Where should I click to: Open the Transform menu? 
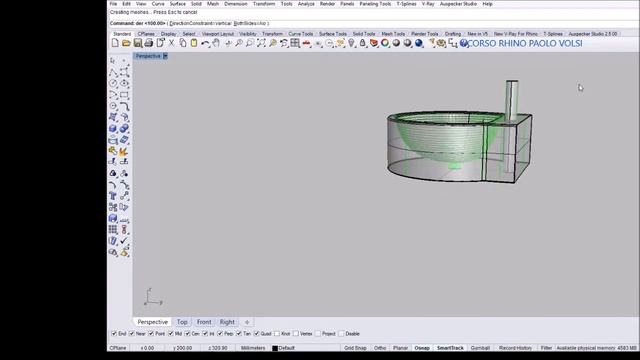click(x=264, y=4)
